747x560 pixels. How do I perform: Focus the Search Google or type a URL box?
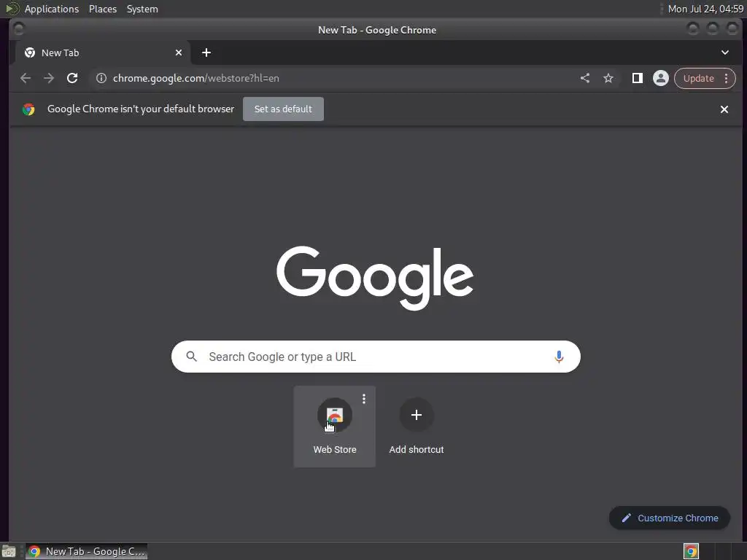click(x=376, y=357)
